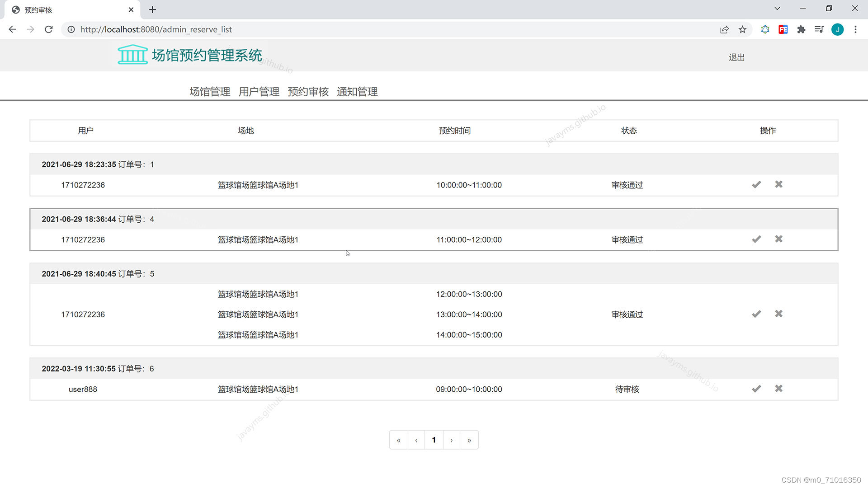Open the red FE browser extension

(783, 29)
